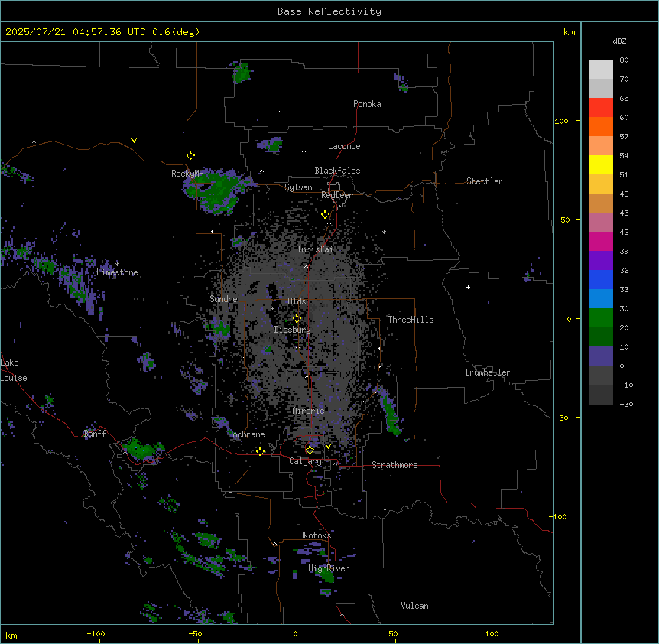Screen dimensions: 659x644
Task: Click the yellow diamond marker east of Cochrane
Action: pyautogui.click(x=260, y=451)
